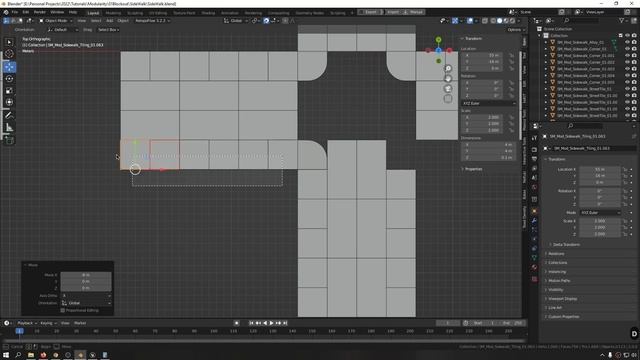Toggle Collection visibility eye icon
Screen dimensions: 640x360
(x=627, y=36)
